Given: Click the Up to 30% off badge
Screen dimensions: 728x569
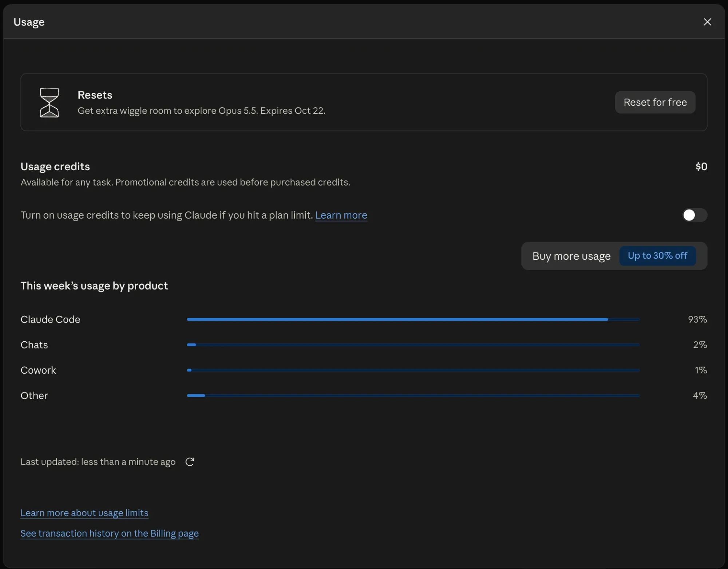Looking at the screenshot, I should (657, 256).
